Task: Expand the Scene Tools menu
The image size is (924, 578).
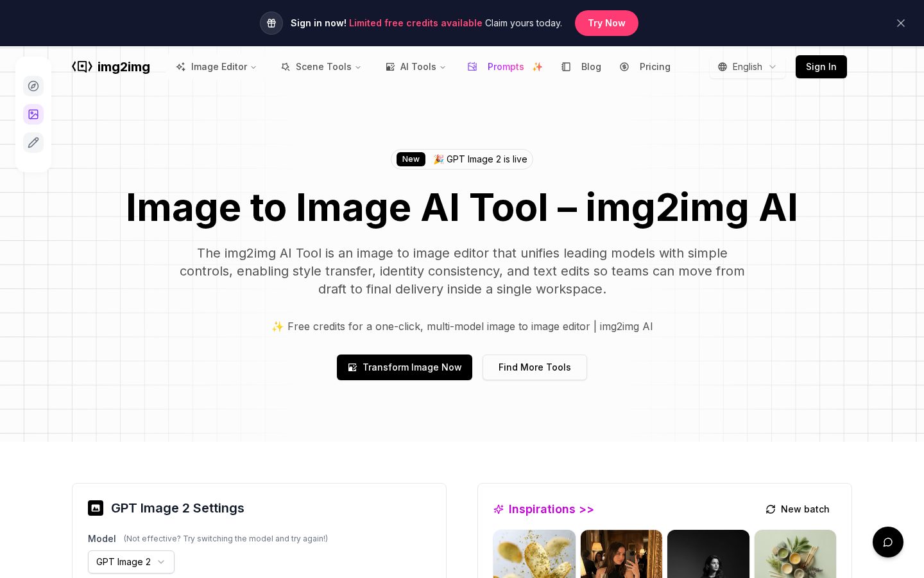Action: tap(321, 67)
